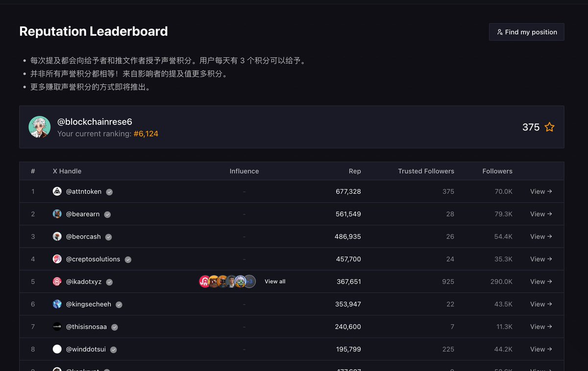This screenshot has width=588, height=371.
Task: Click the @blockchainrese6 profile avatar
Action: 40,127
